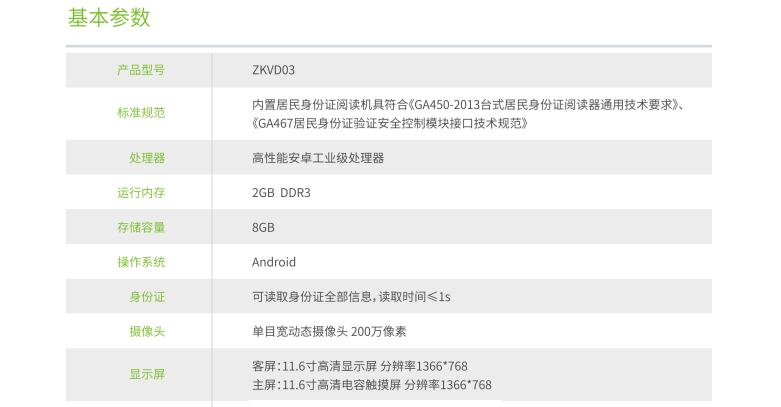The image size is (781, 407).
Task: Click the 2GB DDR3 memory value
Action: tap(281, 192)
